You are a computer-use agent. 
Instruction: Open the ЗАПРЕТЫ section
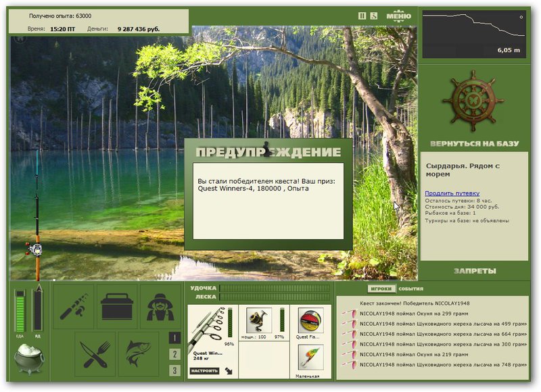pyautogui.click(x=475, y=271)
